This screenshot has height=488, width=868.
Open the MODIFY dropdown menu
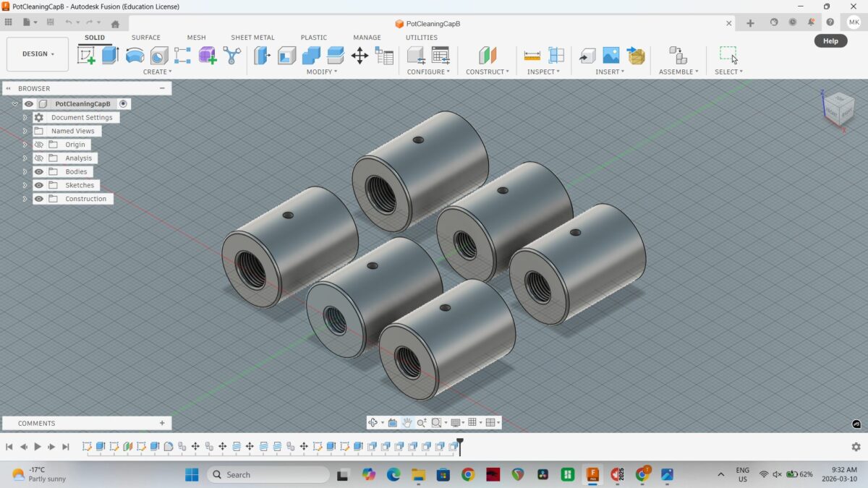[321, 72]
